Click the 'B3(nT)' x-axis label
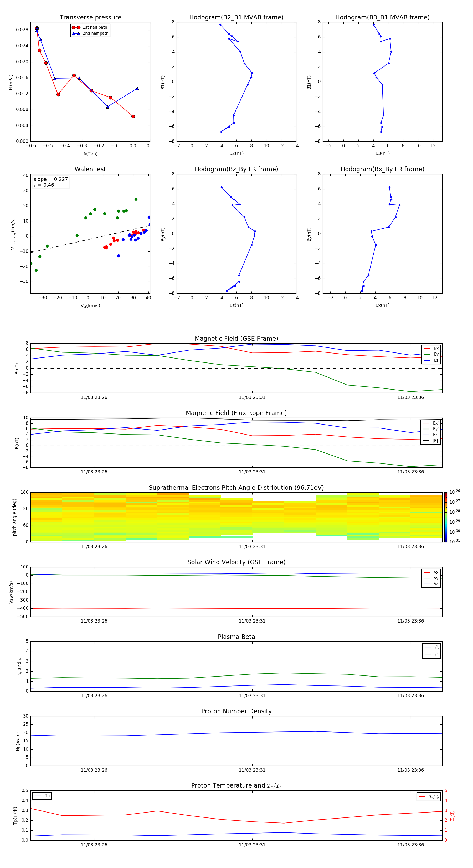The image size is (473, 868). click(382, 153)
